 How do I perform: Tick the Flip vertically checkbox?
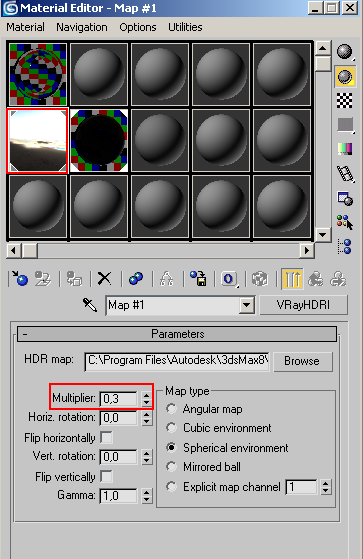(106, 477)
